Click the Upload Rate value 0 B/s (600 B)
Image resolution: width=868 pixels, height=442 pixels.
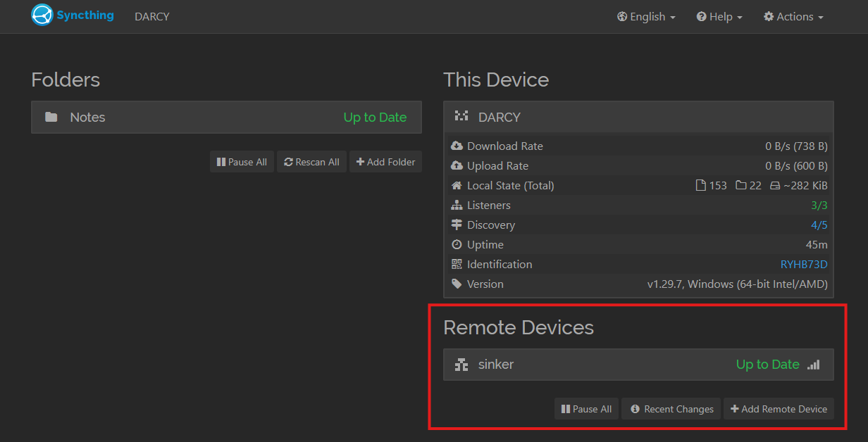tap(797, 165)
